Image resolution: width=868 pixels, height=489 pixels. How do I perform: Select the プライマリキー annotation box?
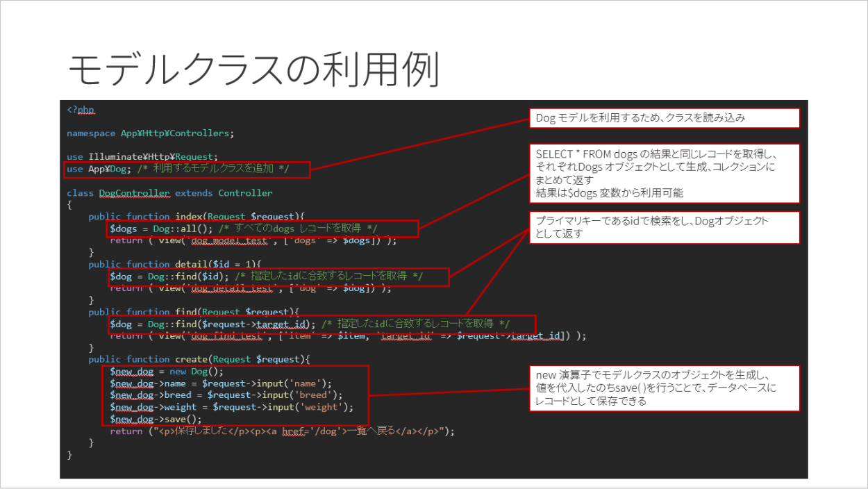point(664,228)
